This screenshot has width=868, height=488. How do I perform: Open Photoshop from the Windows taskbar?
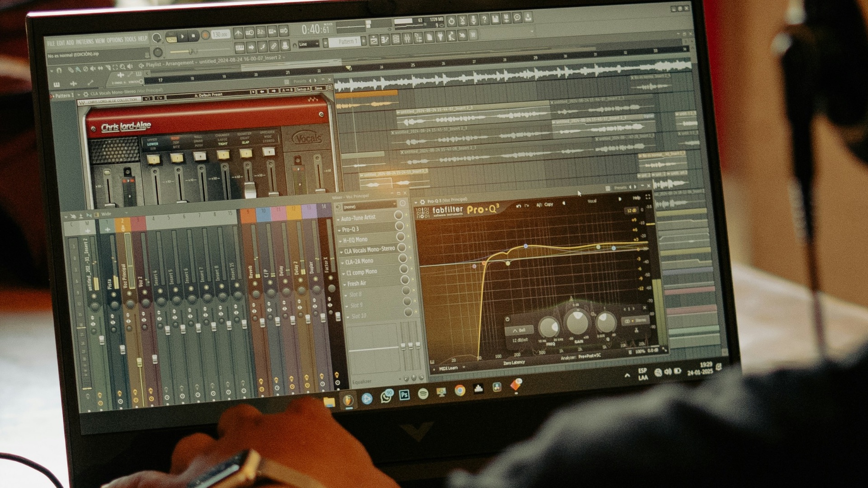pos(404,394)
